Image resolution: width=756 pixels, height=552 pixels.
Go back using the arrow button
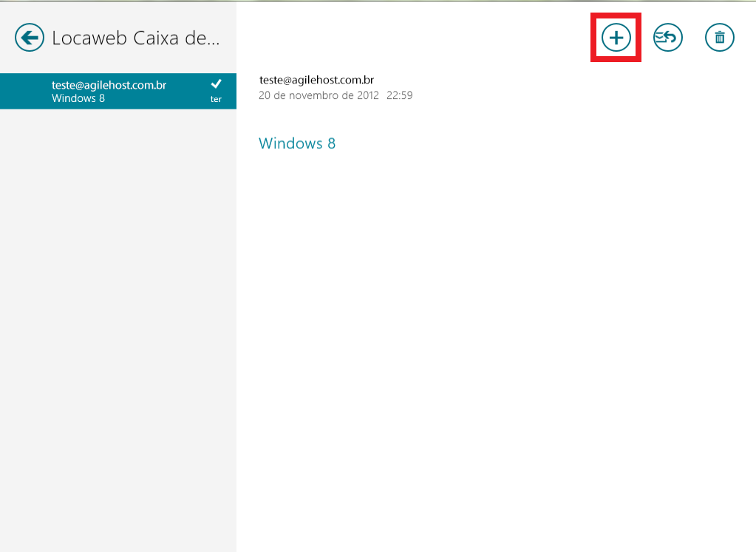30,38
